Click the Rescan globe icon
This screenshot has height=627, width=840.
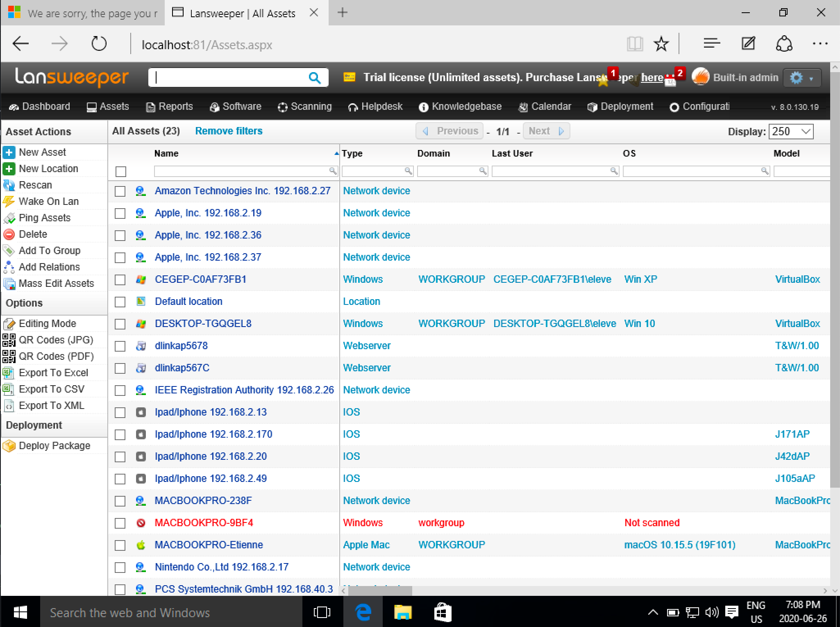[9, 185]
